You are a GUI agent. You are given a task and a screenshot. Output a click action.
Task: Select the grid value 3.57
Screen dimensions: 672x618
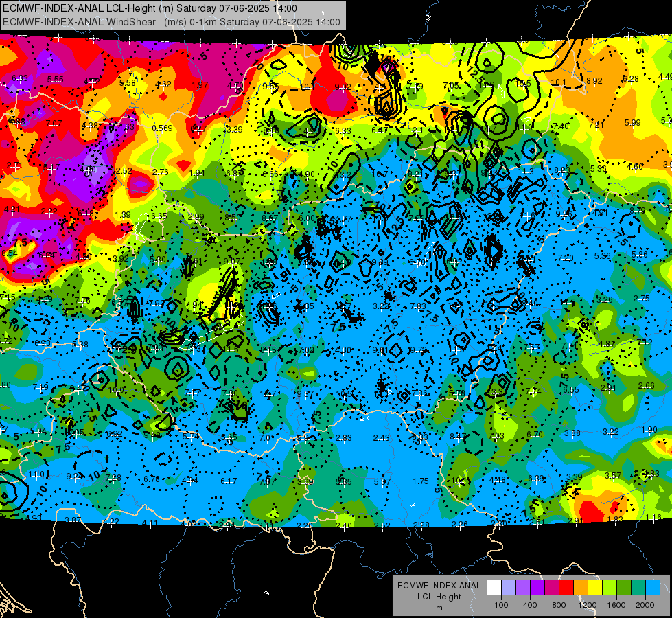click(x=613, y=475)
